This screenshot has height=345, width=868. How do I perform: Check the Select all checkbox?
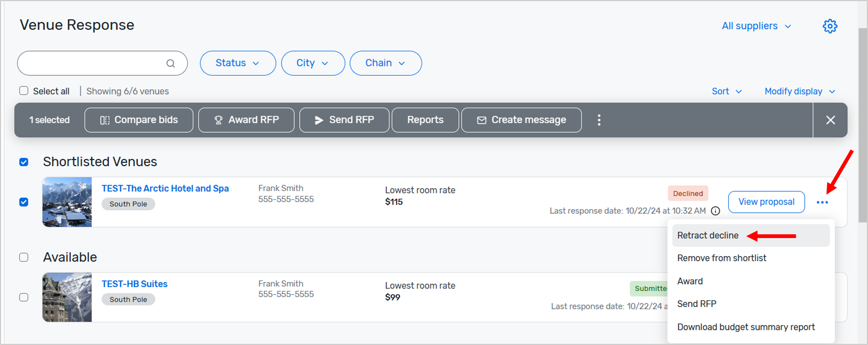coord(24,91)
